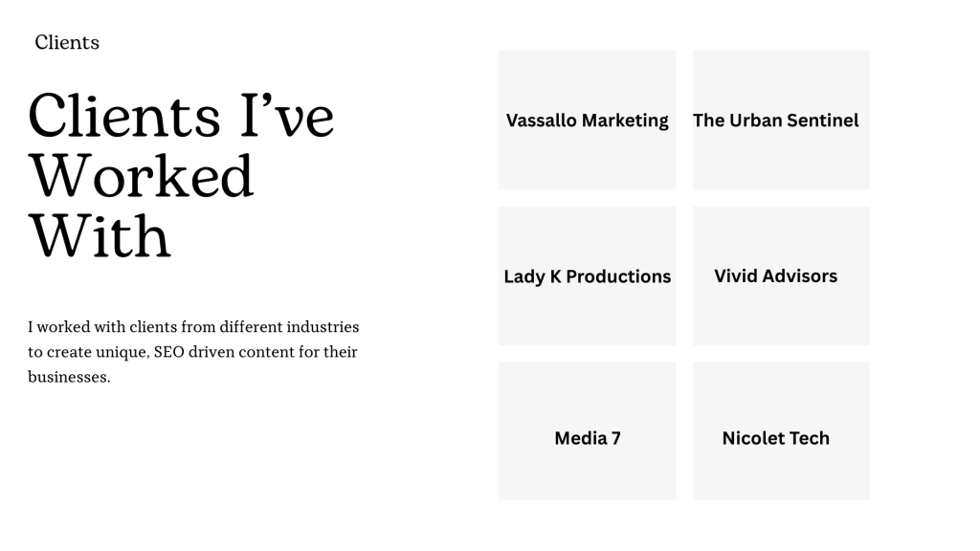Click the small "Clients" section label
This screenshot has height=551, width=980.
tap(67, 42)
